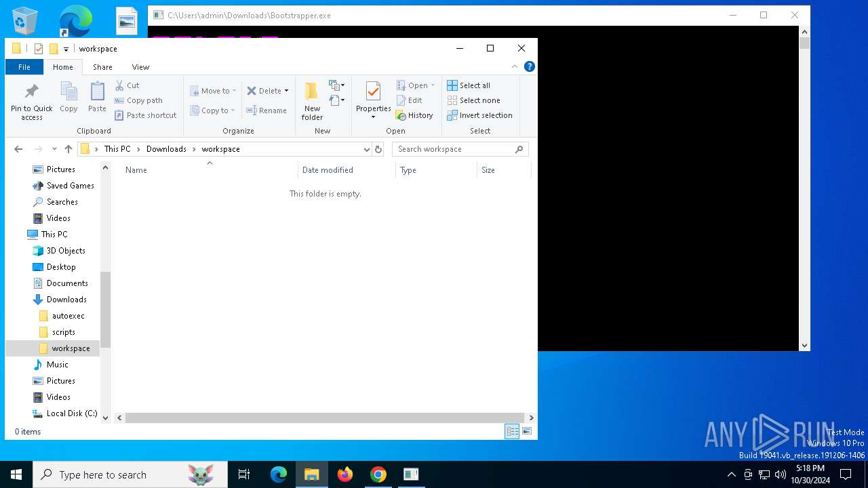The image size is (868, 488).
Task: Open Move to dropdown
Action: [213, 91]
